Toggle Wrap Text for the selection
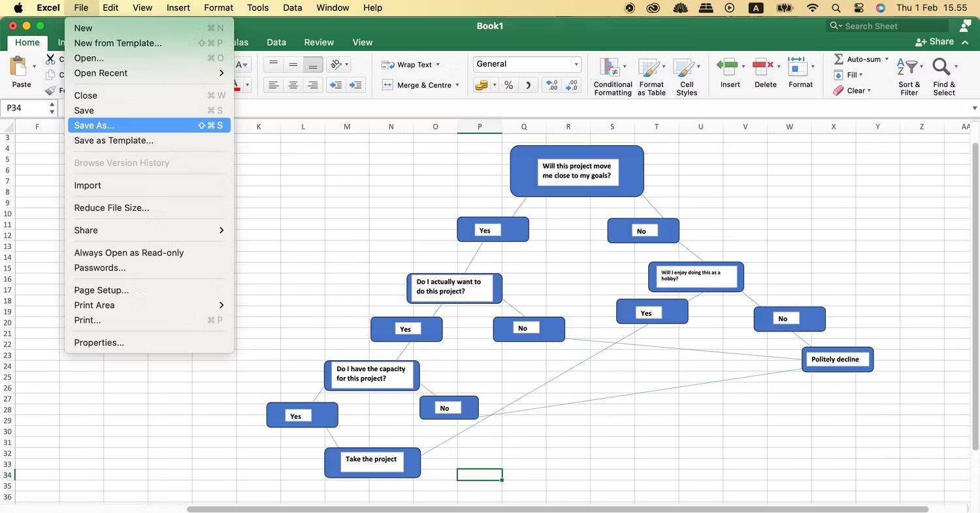The height and width of the screenshot is (513, 980). click(410, 65)
